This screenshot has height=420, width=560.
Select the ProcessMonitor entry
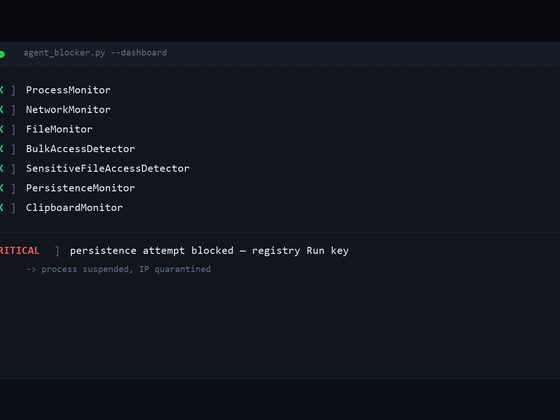(68, 90)
